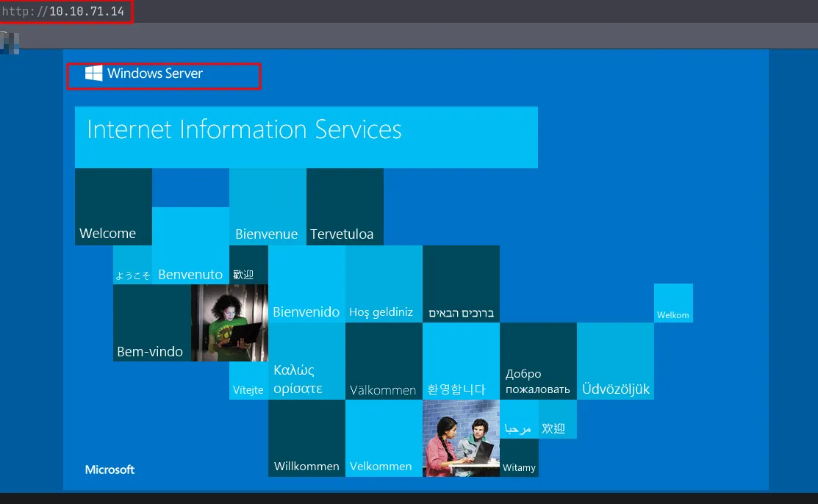Click the Windows Server logo icon
Viewport: 818px width, 504px height.
coord(93,73)
